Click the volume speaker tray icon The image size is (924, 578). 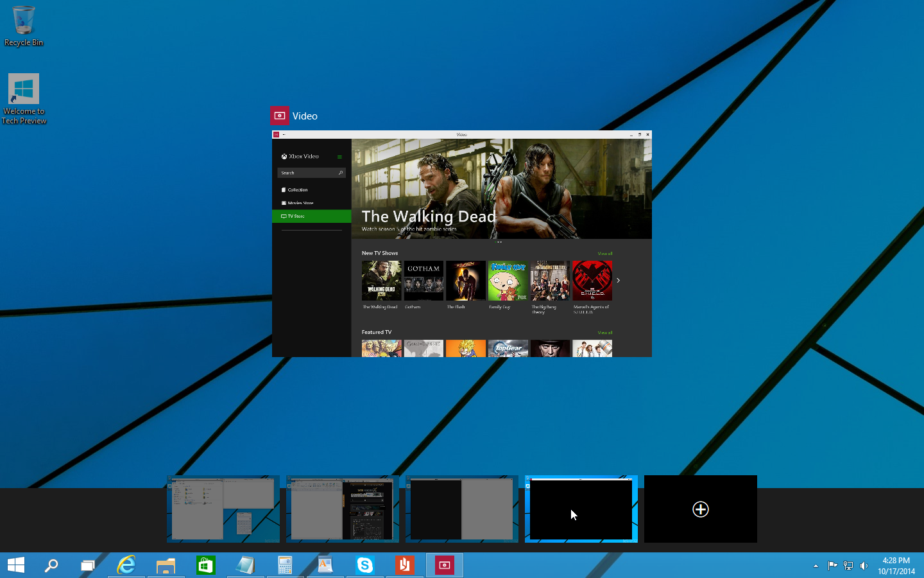864,566
